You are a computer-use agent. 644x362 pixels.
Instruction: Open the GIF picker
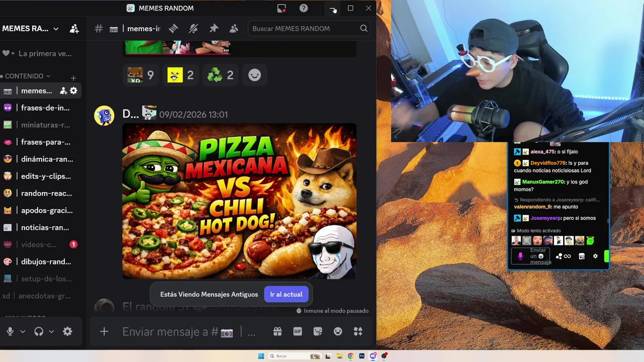[x=297, y=331]
